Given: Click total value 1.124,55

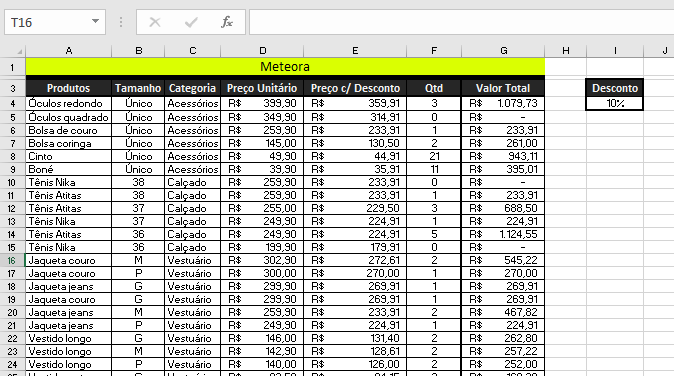Looking at the screenshot, I should (503, 234).
